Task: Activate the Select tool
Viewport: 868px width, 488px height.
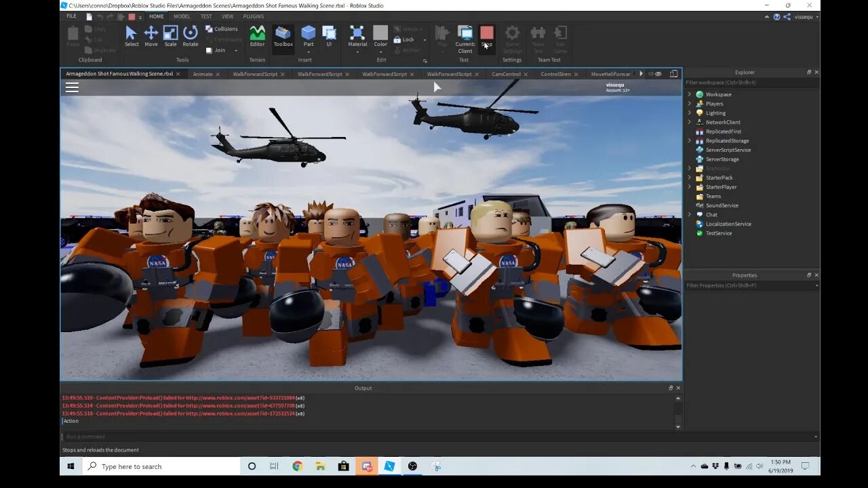Action: click(x=132, y=37)
